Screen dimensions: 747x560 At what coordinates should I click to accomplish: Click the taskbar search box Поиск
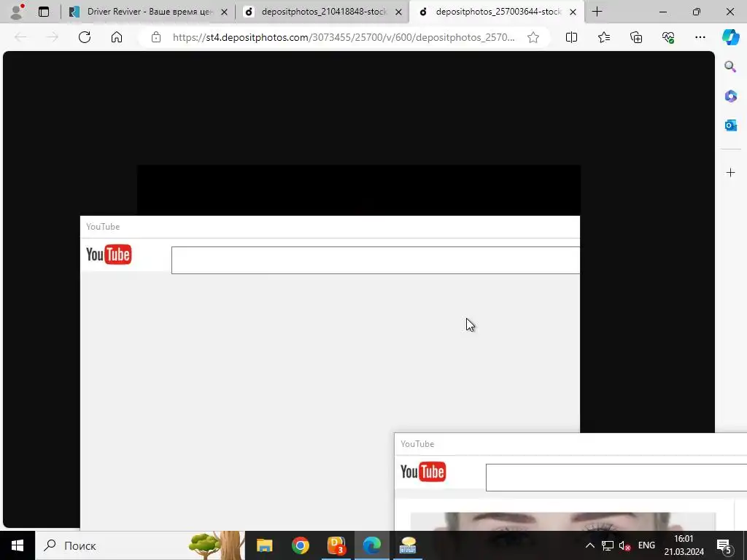click(139, 545)
